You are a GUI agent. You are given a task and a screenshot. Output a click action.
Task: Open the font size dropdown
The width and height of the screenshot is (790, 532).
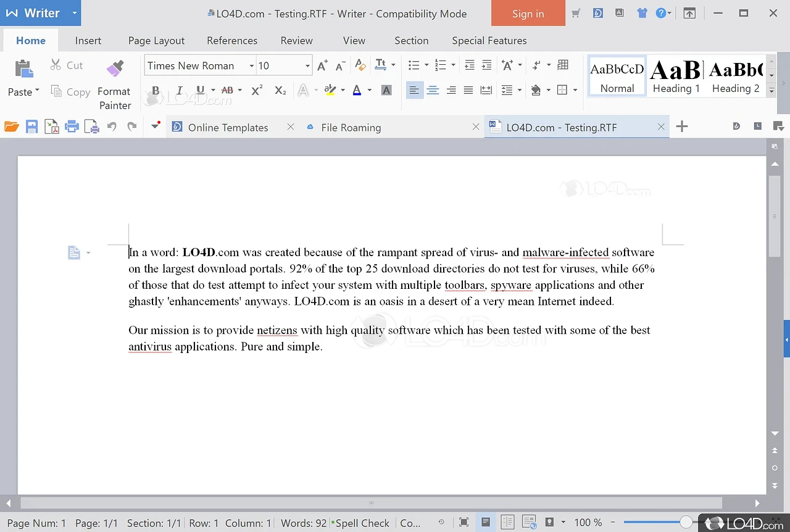[x=307, y=65]
